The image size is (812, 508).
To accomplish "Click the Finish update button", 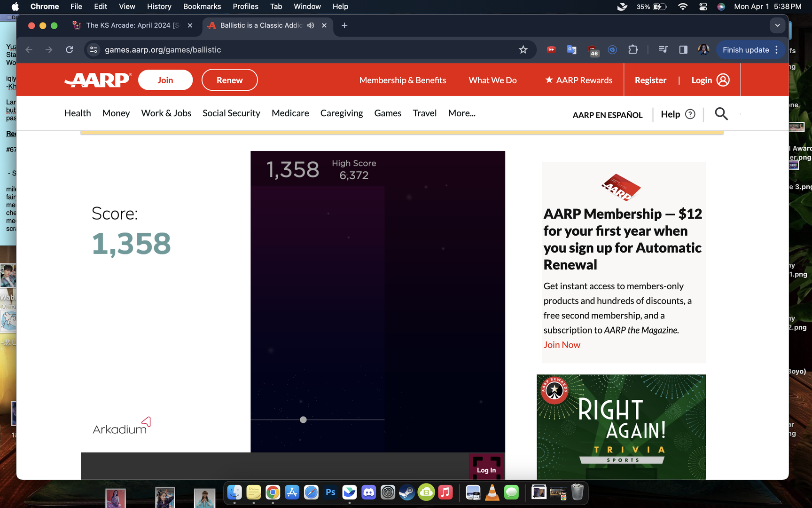I will coord(746,50).
